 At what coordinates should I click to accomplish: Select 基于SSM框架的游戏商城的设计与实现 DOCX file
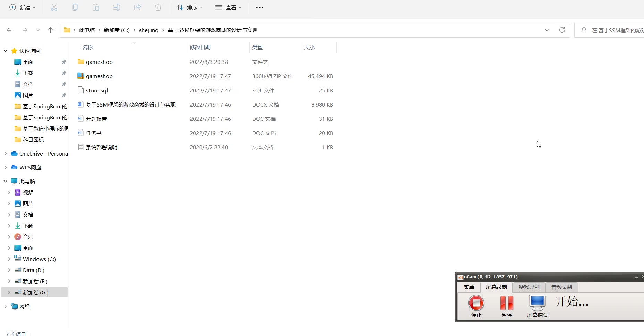tap(131, 104)
